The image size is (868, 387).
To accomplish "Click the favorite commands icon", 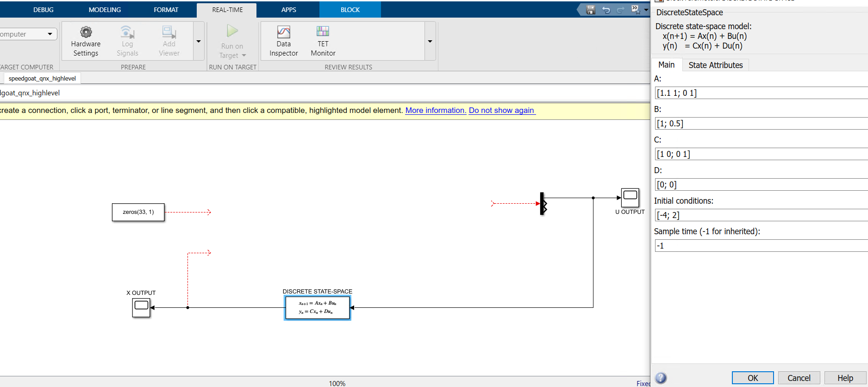I will (636, 10).
